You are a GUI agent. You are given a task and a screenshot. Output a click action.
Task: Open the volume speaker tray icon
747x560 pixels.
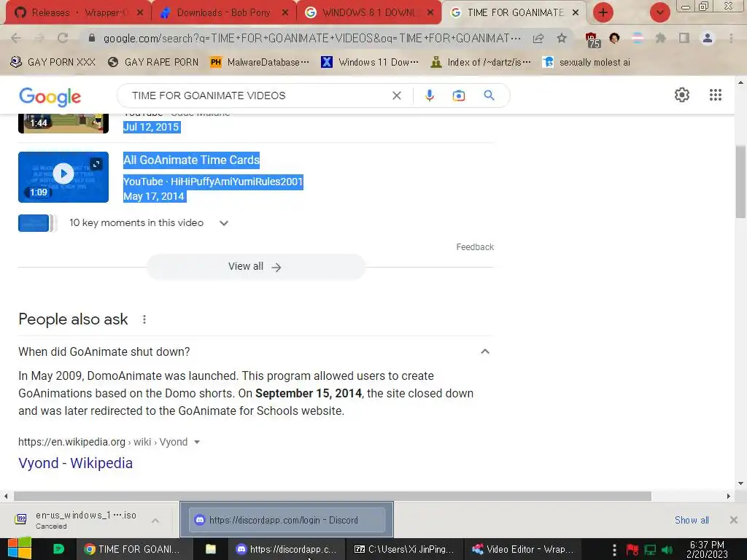click(667, 550)
